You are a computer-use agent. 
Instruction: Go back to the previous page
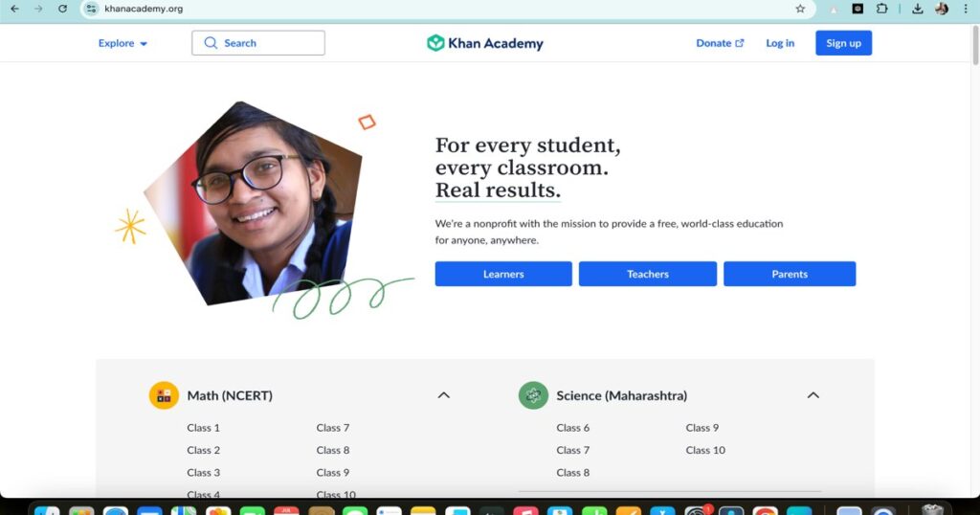(x=14, y=9)
